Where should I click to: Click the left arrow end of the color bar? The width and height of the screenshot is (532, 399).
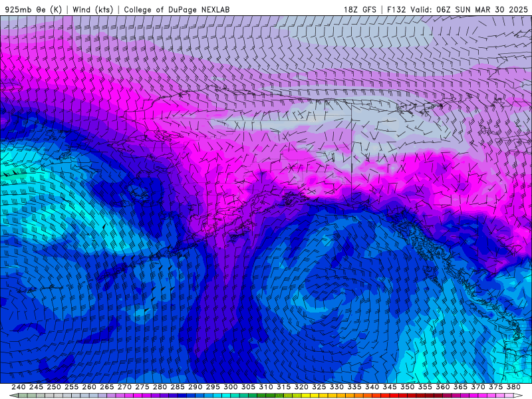[13, 396]
